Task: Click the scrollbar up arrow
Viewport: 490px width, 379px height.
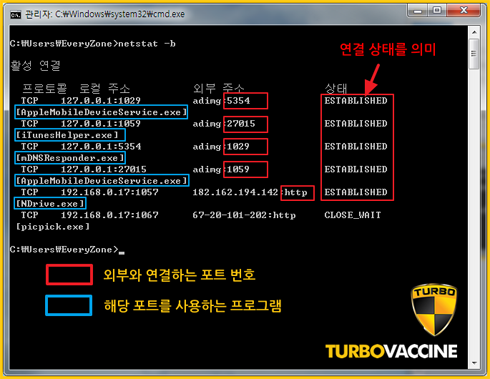Action: point(474,33)
